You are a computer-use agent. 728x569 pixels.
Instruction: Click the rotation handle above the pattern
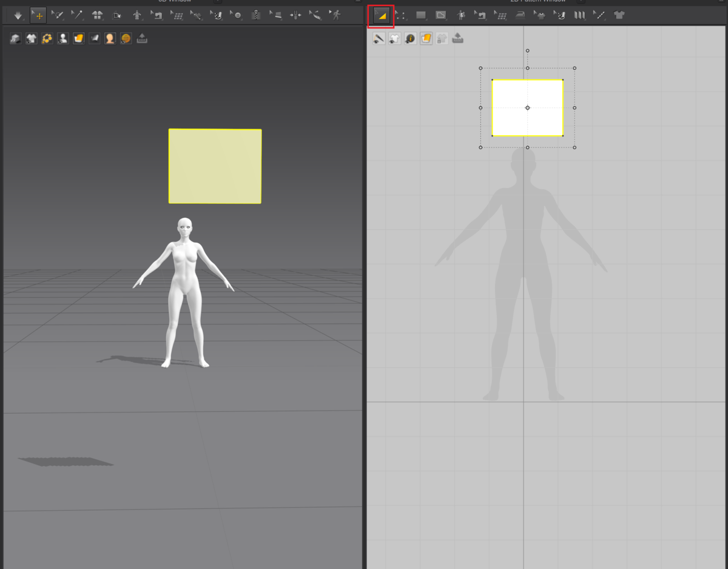click(528, 51)
